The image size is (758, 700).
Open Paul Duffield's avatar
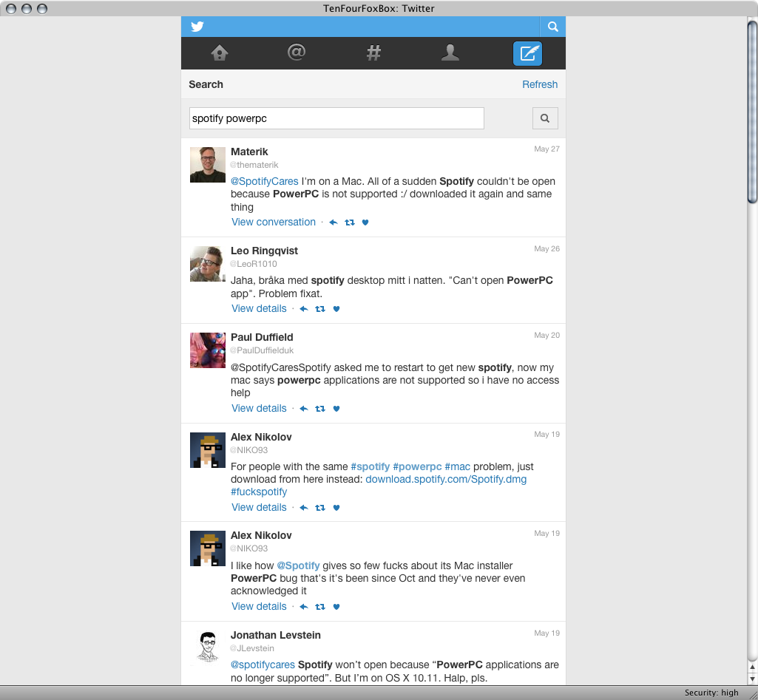point(207,350)
